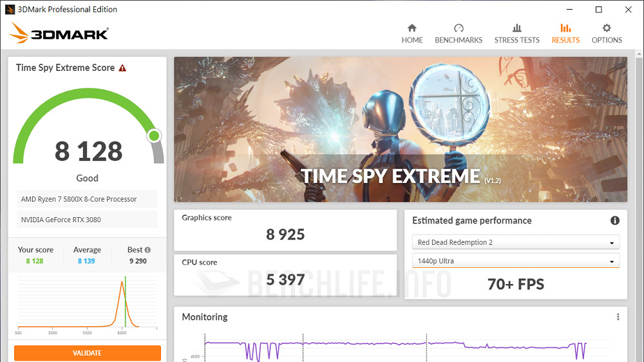This screenshot has height=362, width=644.
Task: Click the 3DMark title bar app icon
Action: 10,10
